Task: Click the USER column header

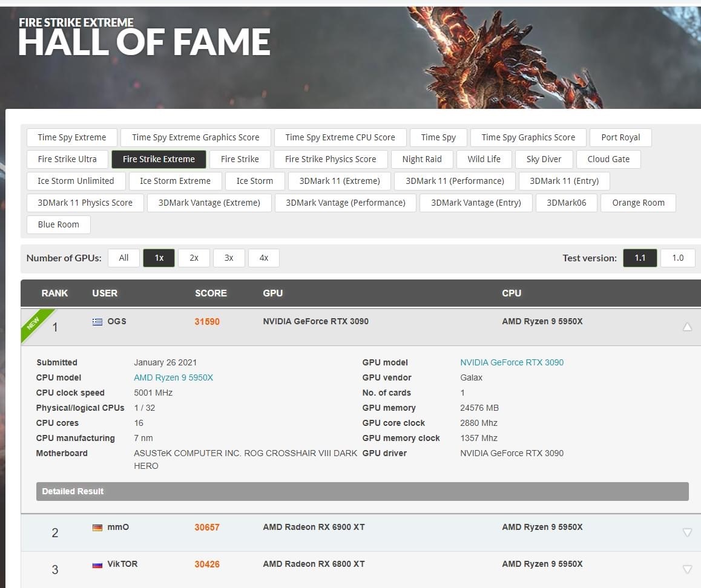Action: click(x=105, y=293)
